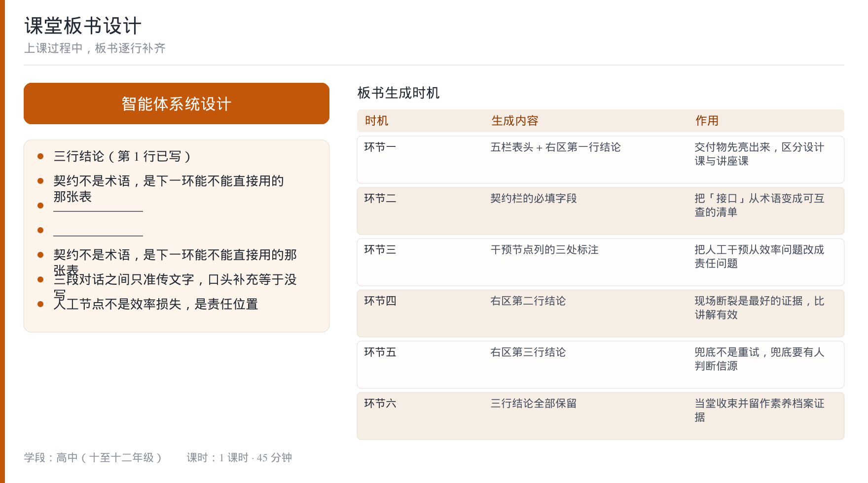Select the 环节六 row label
The width and height of the screenshot is (868, 483).
click(x=380, y=403)
